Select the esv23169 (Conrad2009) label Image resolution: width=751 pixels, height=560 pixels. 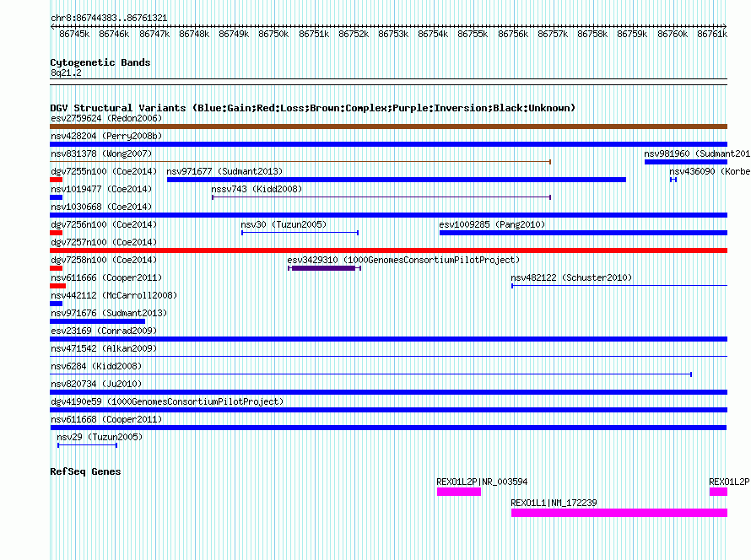tap(104, 331)
